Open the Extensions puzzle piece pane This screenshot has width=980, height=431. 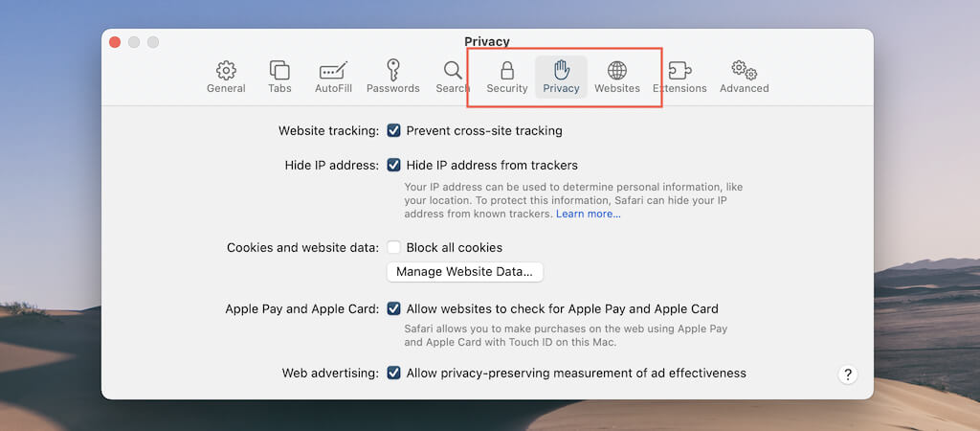(679, 78)
